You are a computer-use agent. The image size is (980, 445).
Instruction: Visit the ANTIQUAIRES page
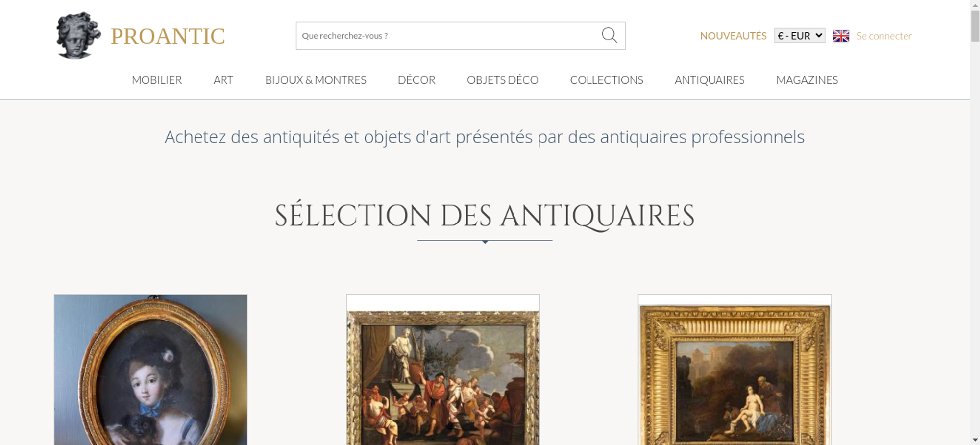[x=710, y=80]
